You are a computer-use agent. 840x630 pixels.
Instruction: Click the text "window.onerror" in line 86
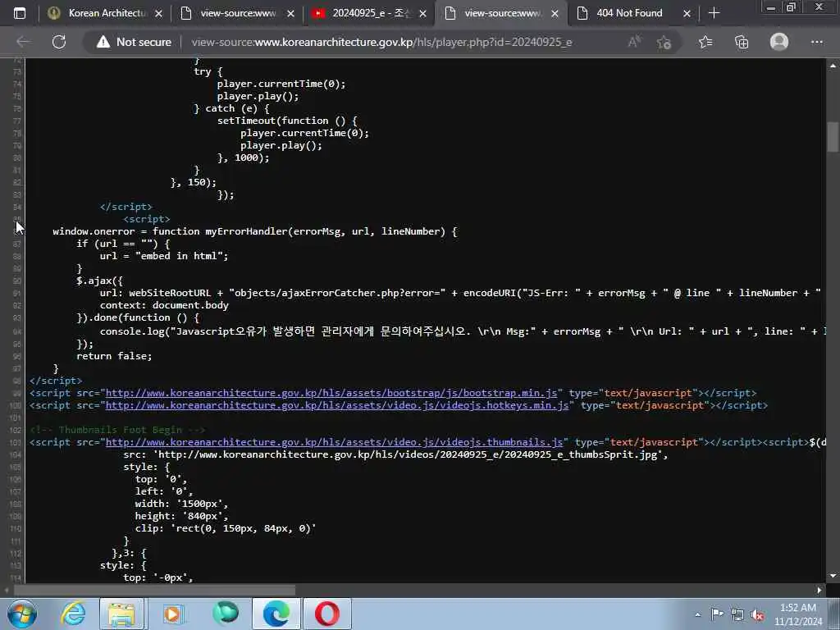coord(94,231)
